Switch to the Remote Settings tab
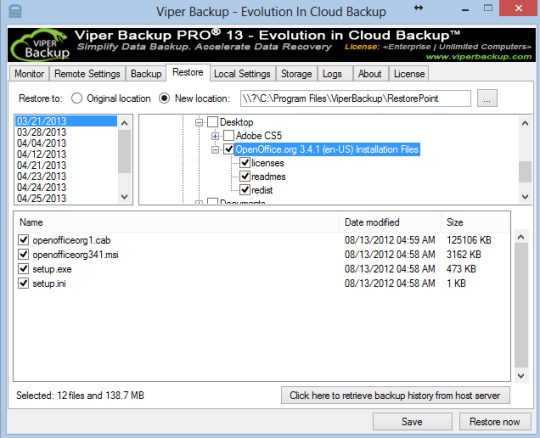The width and height of the screenshot is (540, 438). click(87, 74)
